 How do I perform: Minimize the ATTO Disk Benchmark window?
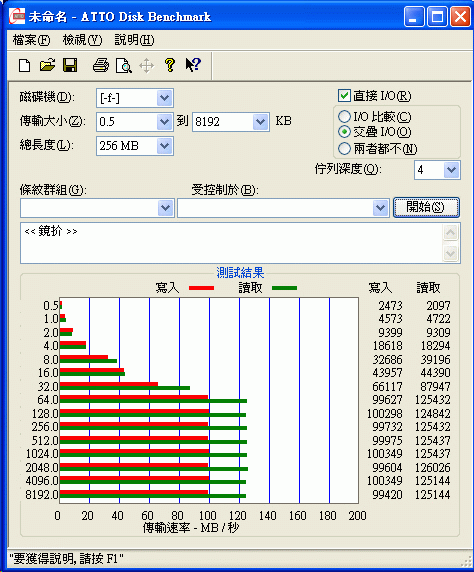(414, 17)
